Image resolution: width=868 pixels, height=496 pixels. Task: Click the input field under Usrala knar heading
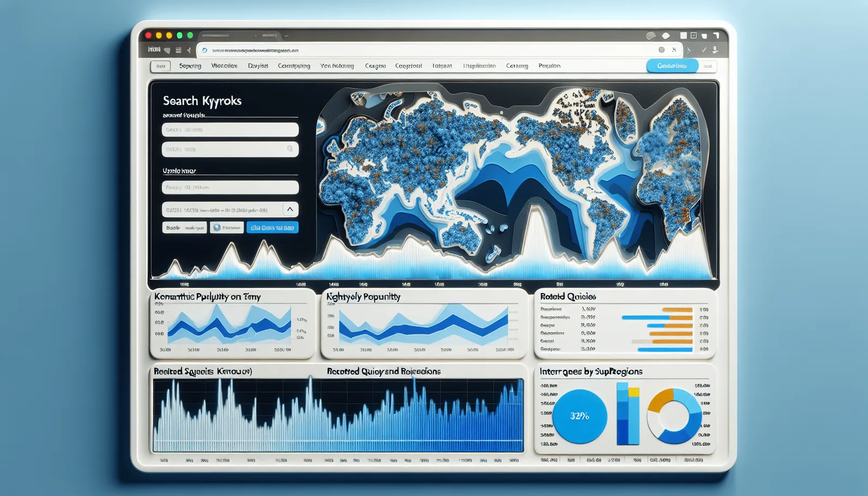(230, 187)
